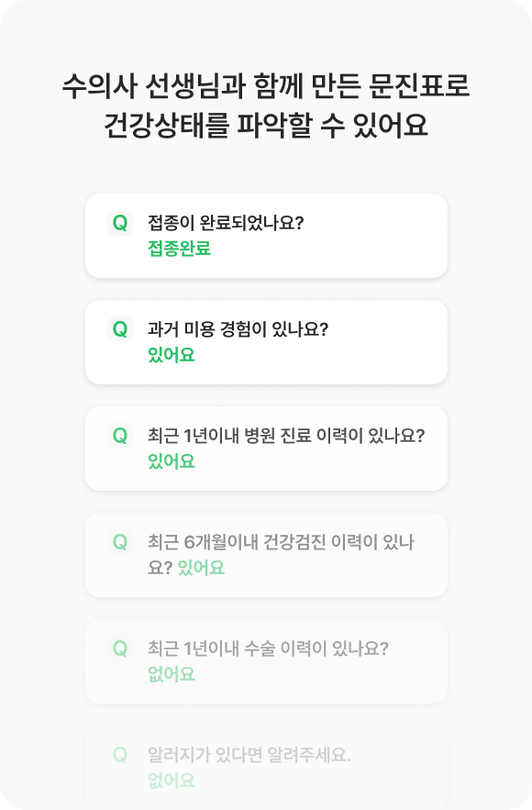The height and width of the screenshot is (810, 532).
Task: Select the 있어요 answer after 건강검진 이력 question
Action: click(201, 568)
